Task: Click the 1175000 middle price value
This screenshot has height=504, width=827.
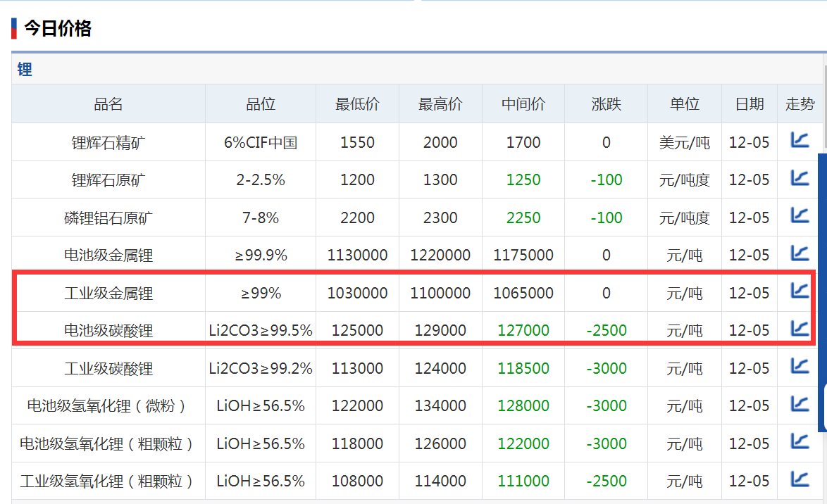Action: point(523,256)
